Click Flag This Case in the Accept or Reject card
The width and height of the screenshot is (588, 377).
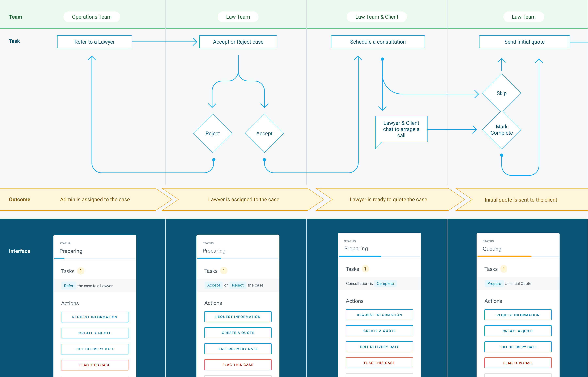238,365
